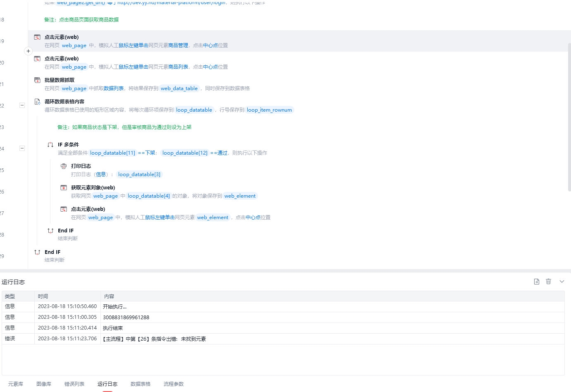Viewport: 571px width, 392px height.
Task: Show the 错误列表 tab
Action: pos(74,384)
